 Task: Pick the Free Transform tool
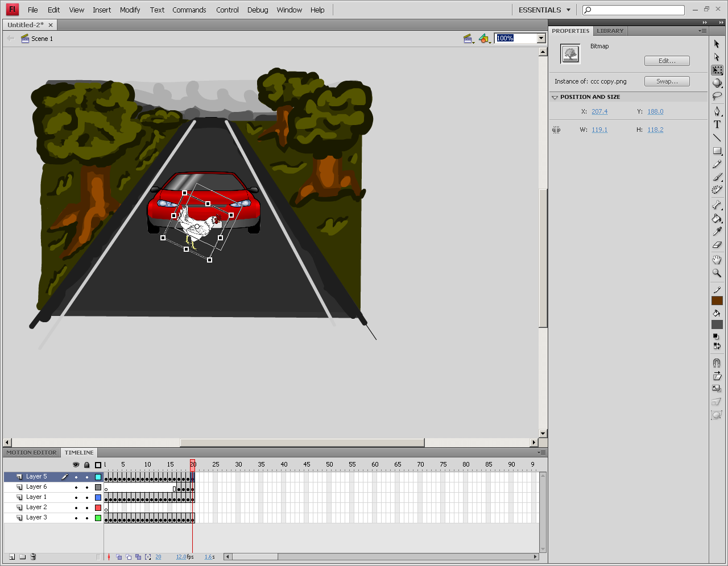coord(717,70)
